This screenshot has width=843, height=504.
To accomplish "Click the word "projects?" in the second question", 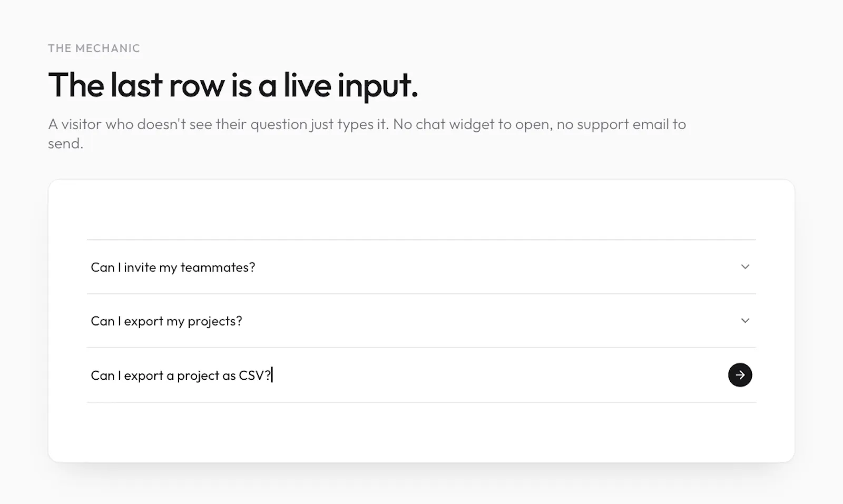I will pyautogui.click(x=215, y=321).
